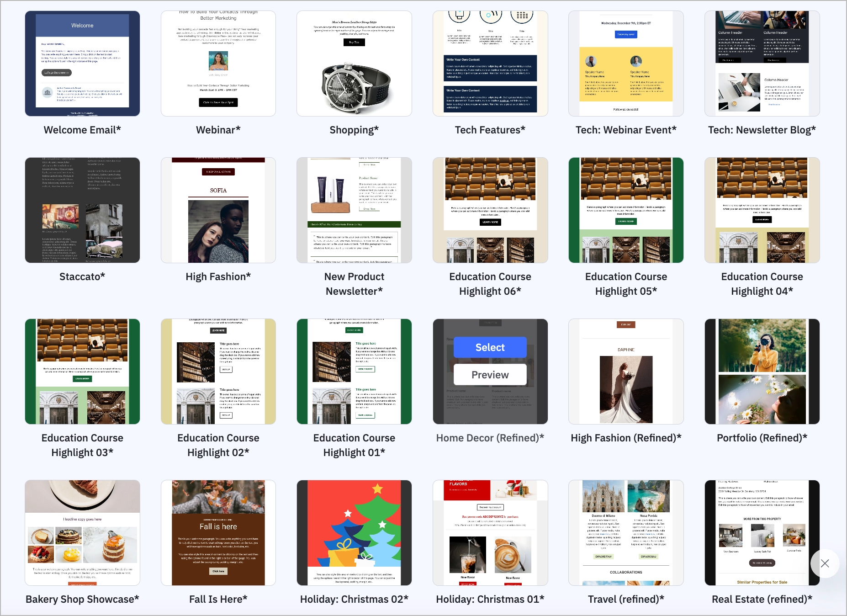The height and width of the screenshot is (616, 847).
Task: Choose the Shopping template
Action: point(354,63)
